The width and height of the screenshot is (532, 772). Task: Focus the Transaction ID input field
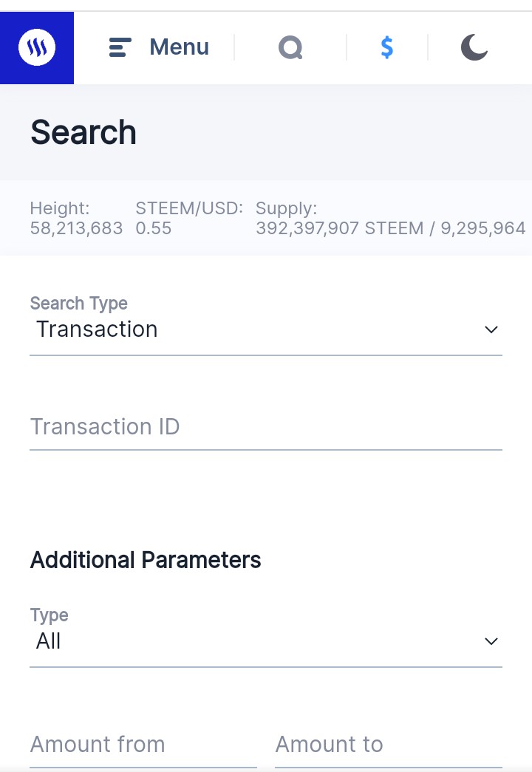(x=266, y=427)
